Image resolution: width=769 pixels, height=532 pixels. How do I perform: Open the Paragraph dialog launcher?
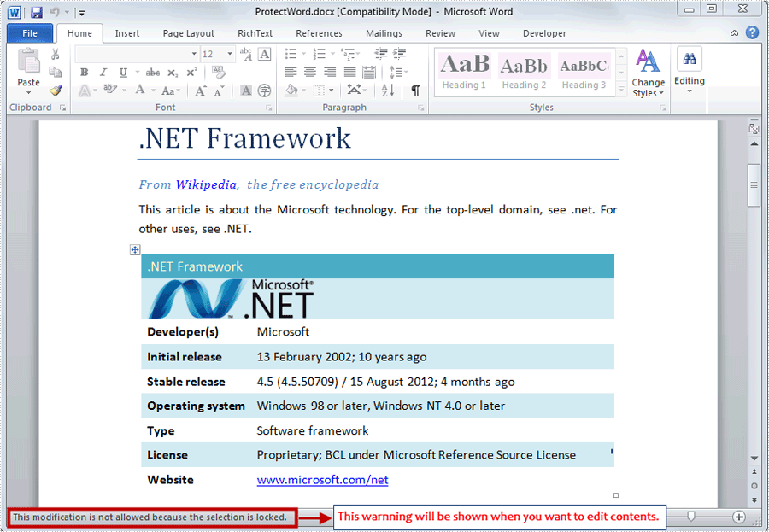click(x=420, y=108)
